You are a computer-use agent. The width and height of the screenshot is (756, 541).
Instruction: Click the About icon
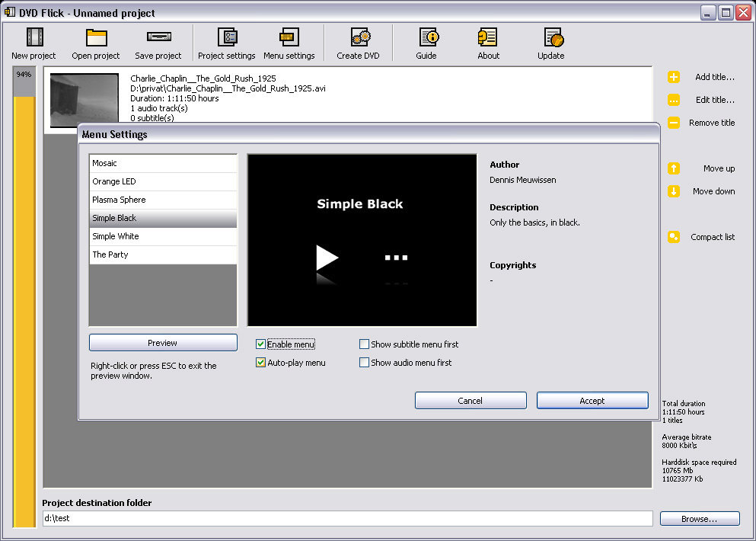pyautogui.click(x=487, y=37)
